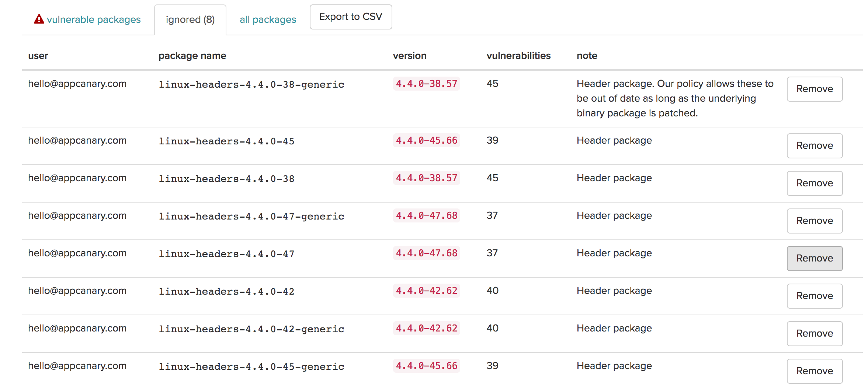Click the red warning triangle icon
Screen dimensions: 868x386
(39, 19)
